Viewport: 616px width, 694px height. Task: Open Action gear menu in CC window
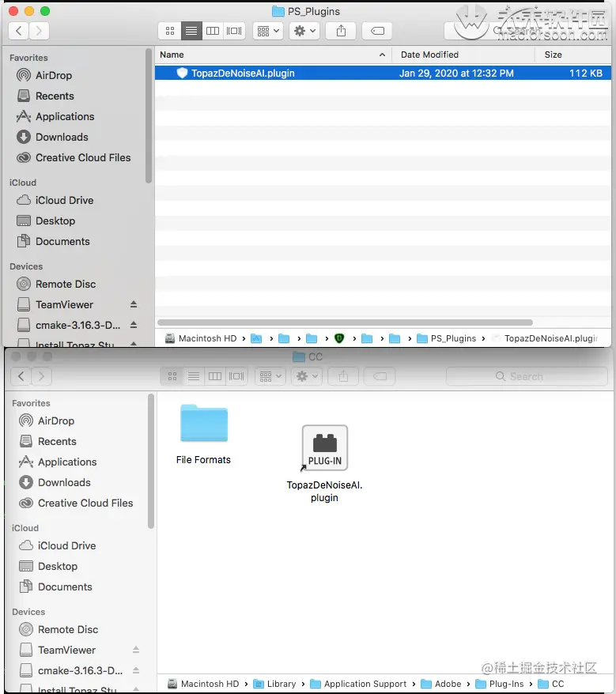point(307,377)
